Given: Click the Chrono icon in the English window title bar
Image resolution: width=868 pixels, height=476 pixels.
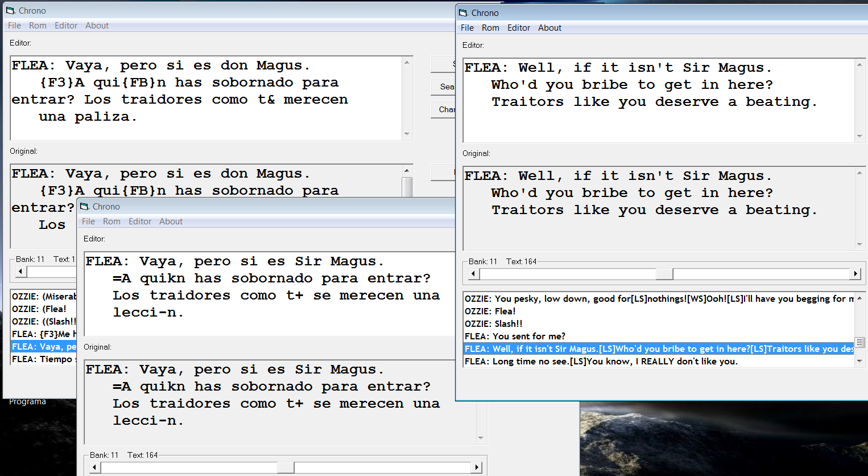Looking at the screenshot, I should coord(464,13).
